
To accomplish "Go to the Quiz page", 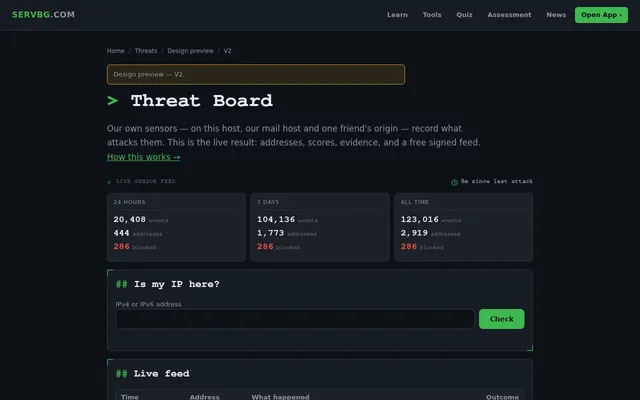I will 464,15.
